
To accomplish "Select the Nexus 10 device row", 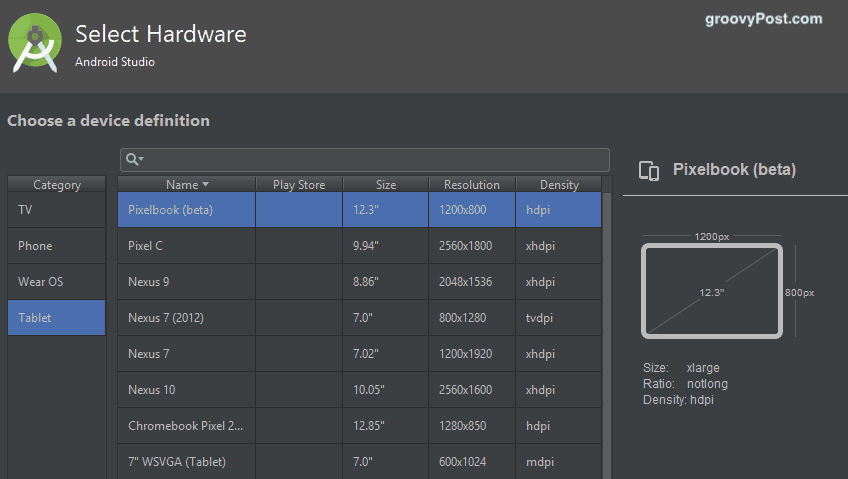I will coord(359,390).
